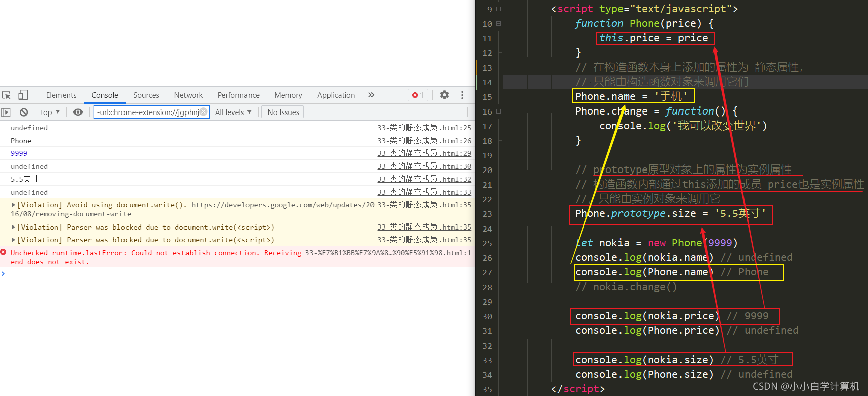Screen dimensions: 868x396
Task: Open source link html:25
Action: [424, 128]
